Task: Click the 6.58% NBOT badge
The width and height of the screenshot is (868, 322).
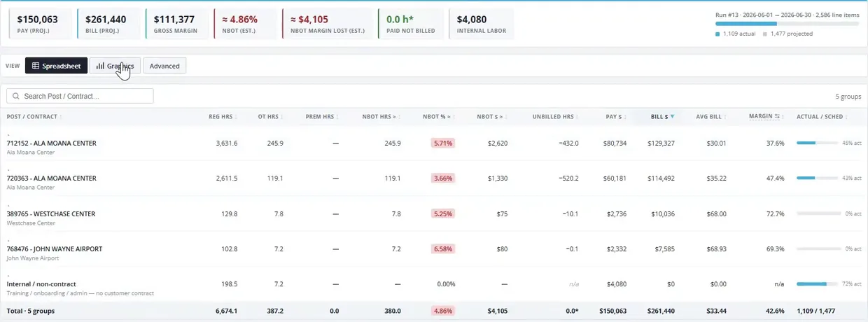Action: click(443, 248)
